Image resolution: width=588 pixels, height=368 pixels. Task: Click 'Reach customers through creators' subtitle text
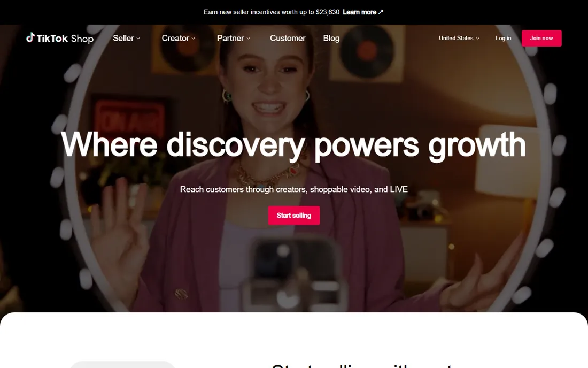pos(294,189)
